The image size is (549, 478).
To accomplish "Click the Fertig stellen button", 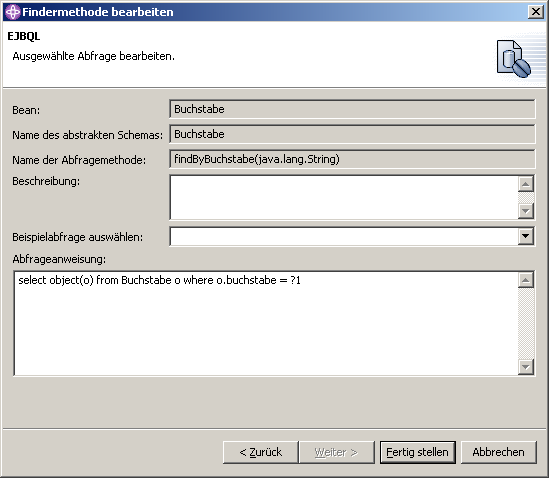I will pos(418,452).
